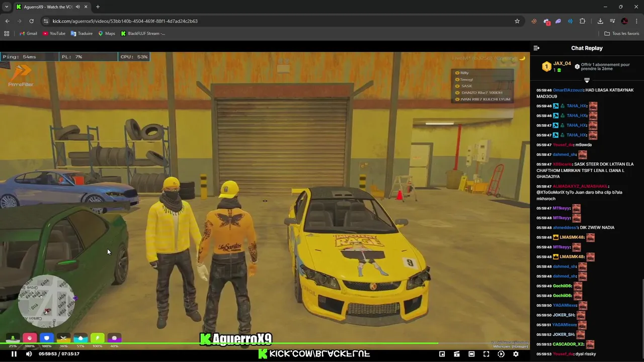The width and height of the screenshot is (644, 362).
Task: Click the blue shield armor icon in HUD
Action: coord(47,338)
